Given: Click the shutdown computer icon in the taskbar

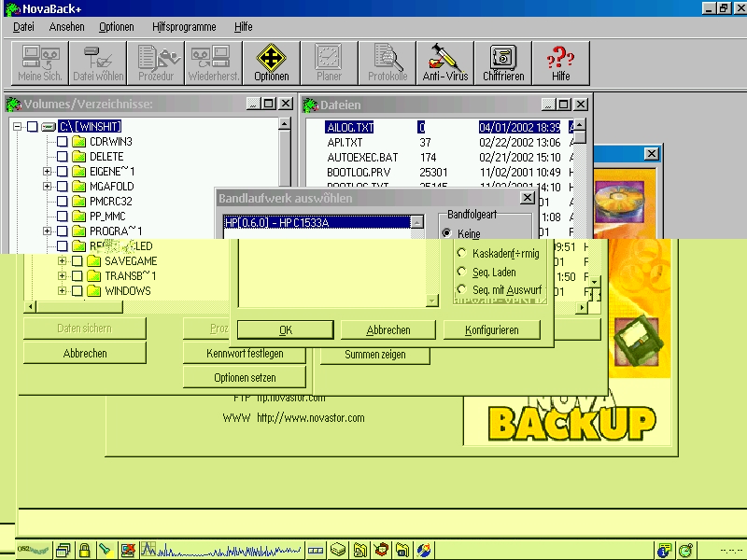Looking at the screenshot, I should click(128, 551).
